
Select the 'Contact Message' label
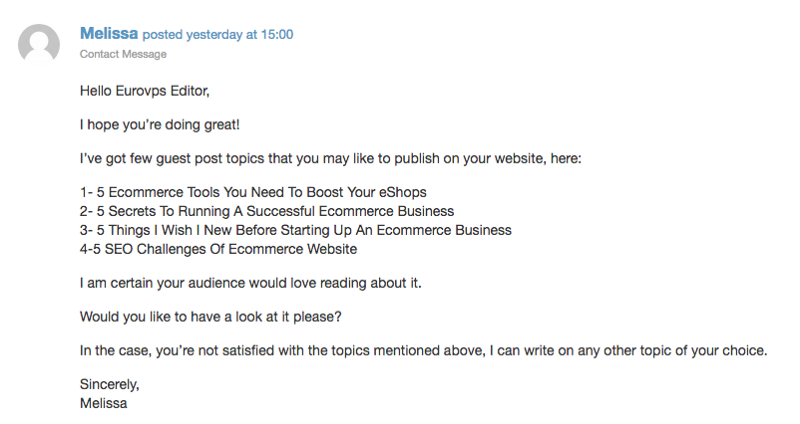[x=123, y=54]
